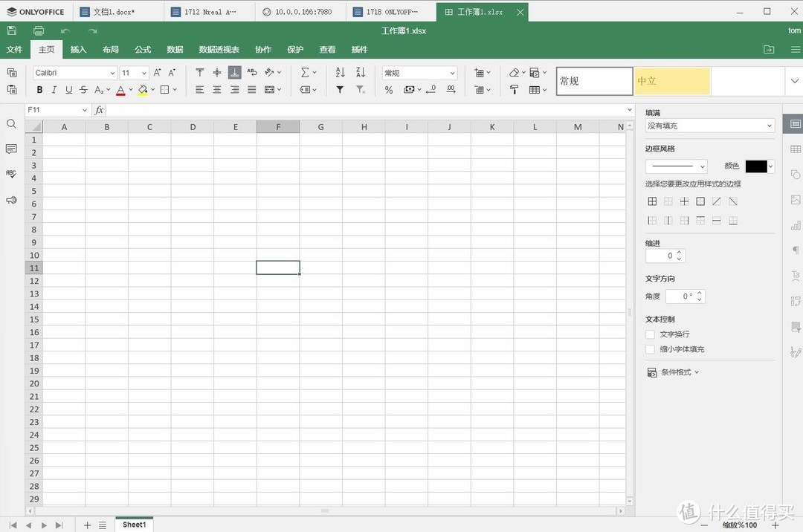Open the search panel in left sidebar
Viewport: 803px width, 532px height.
coord(11,124)
